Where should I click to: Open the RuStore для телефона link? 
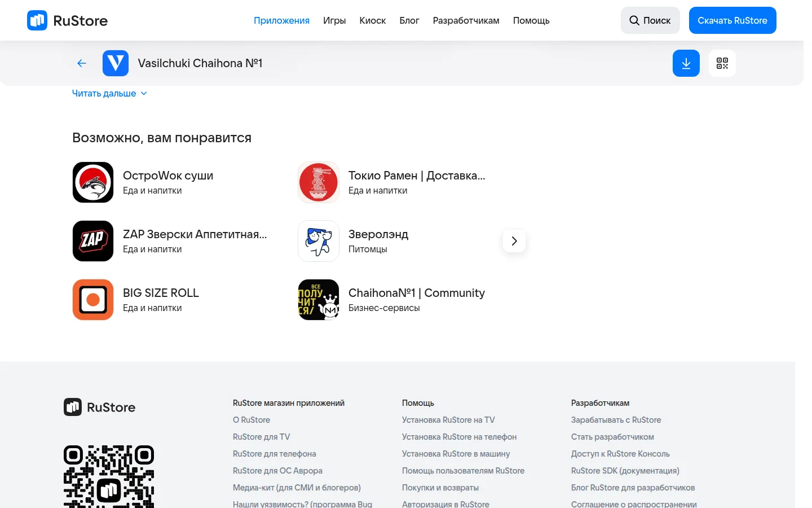point(275,454)
